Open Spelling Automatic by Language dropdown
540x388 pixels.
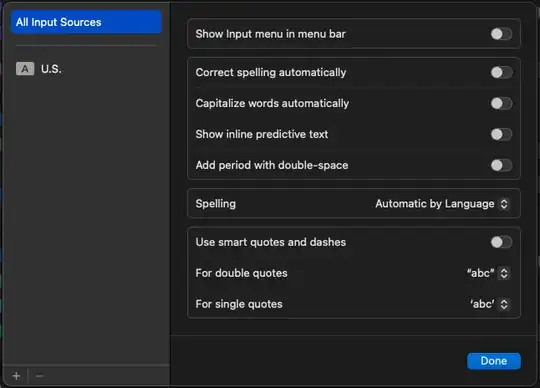(442, 204)
